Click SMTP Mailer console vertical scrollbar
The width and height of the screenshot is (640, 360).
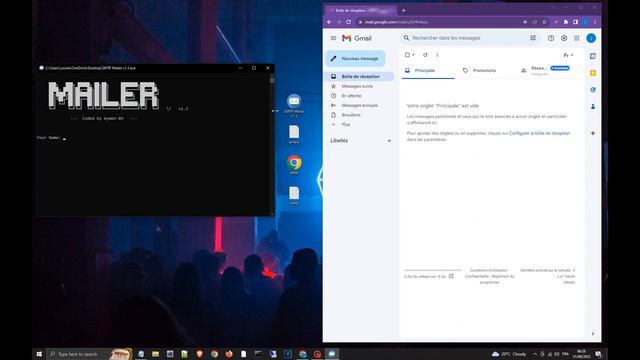(x=272, y=143)
